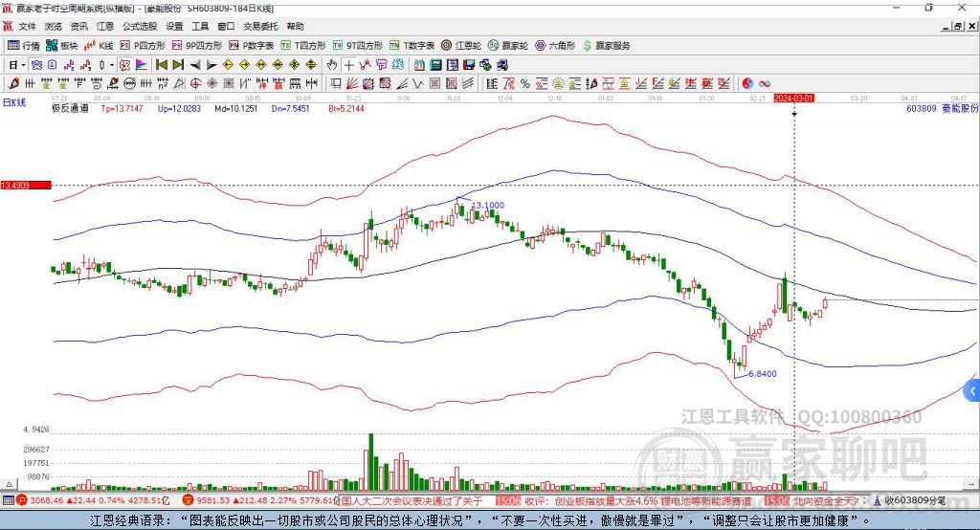Open the P四方形 tool

pyautogui.click(x=143, y=46)
